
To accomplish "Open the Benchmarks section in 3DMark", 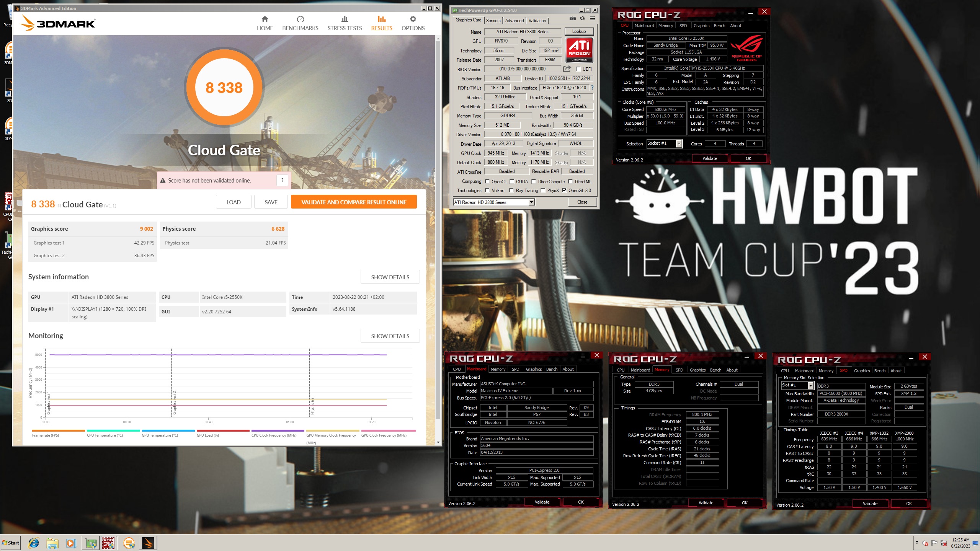I will pos(300,23).
